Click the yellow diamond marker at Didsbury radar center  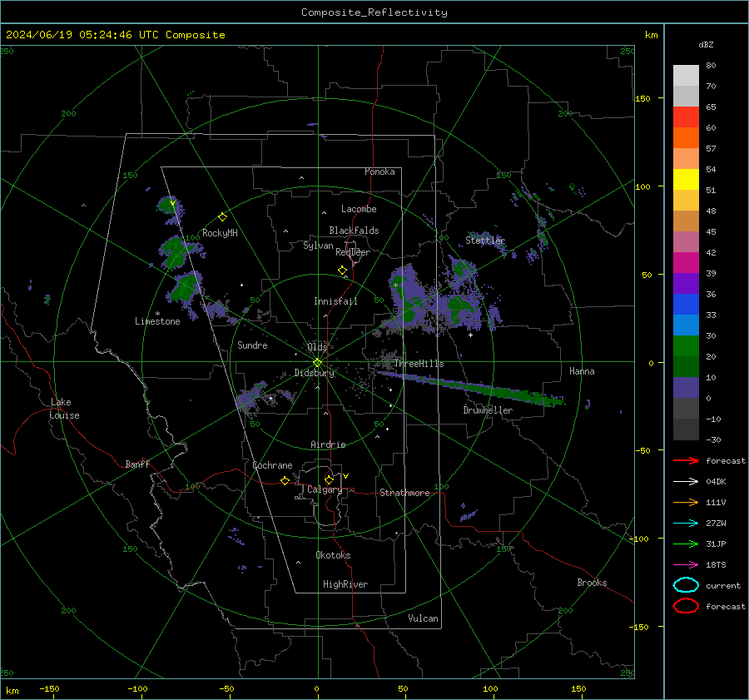tap(317, 363)
